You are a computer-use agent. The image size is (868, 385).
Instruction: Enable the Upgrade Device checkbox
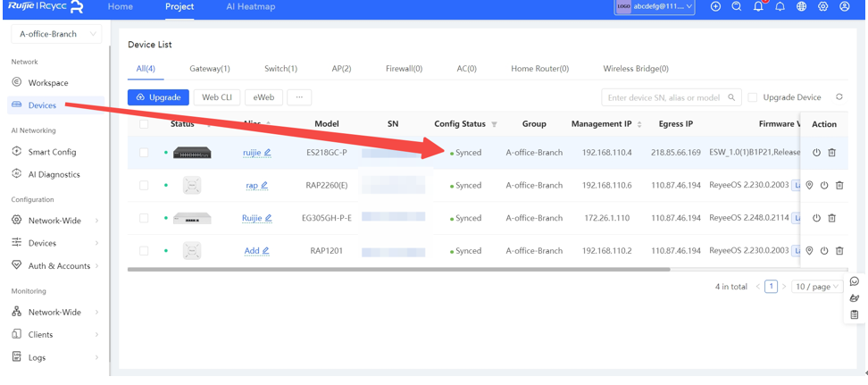click(752, 97)
